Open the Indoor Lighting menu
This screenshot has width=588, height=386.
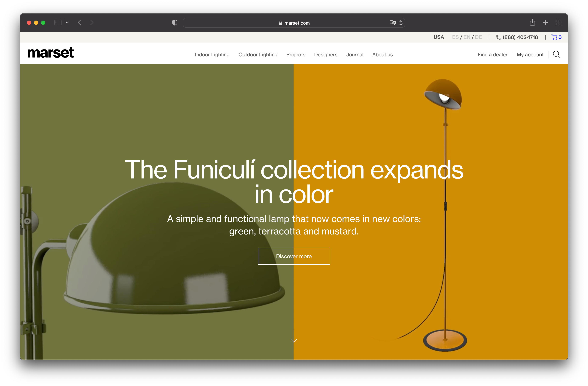click(x=212, y=55)
